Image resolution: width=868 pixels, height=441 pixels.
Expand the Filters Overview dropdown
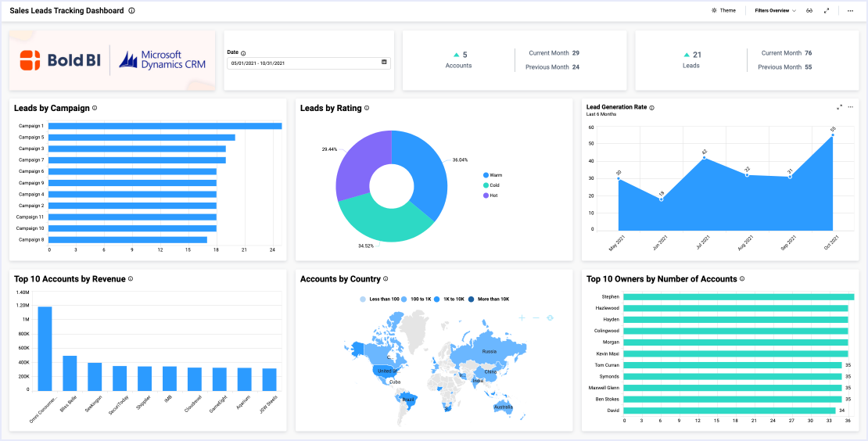(x=775, y=11)
